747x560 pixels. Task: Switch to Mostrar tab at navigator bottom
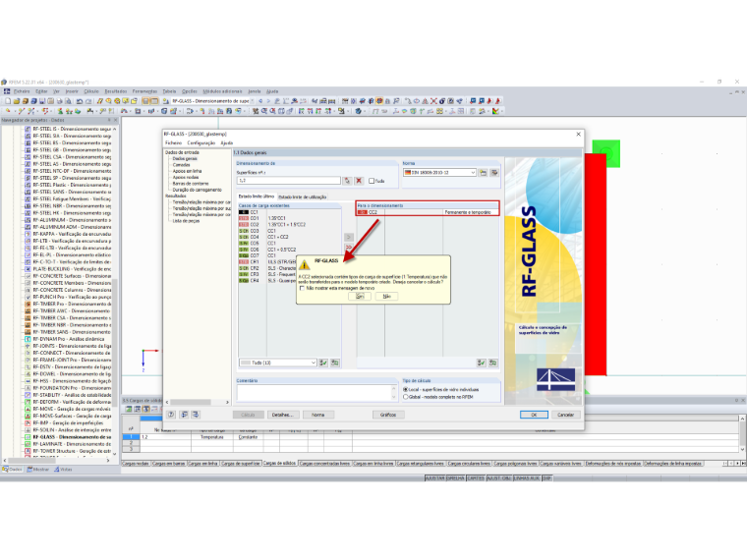38,469
